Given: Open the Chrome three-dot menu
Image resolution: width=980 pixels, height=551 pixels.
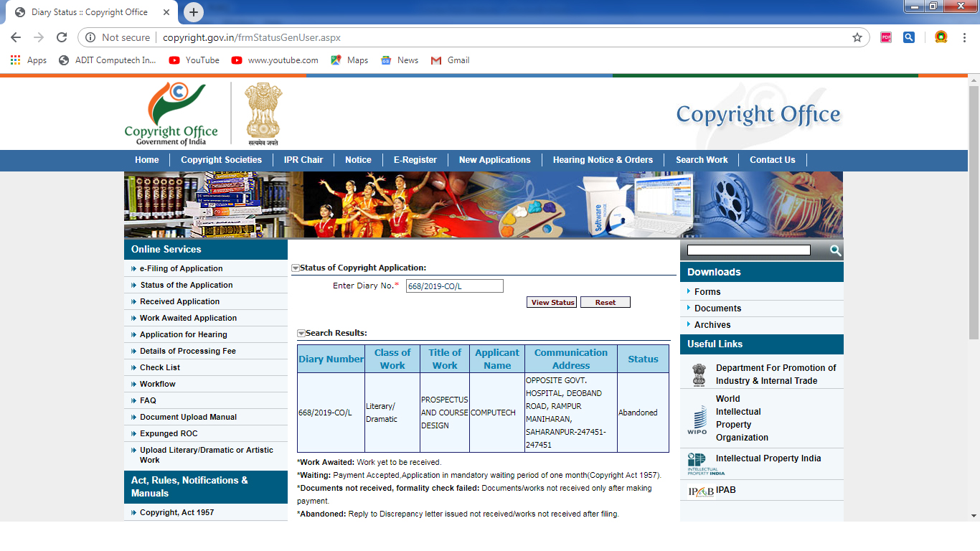Looking at the screenshot, I should pos(963,37).
